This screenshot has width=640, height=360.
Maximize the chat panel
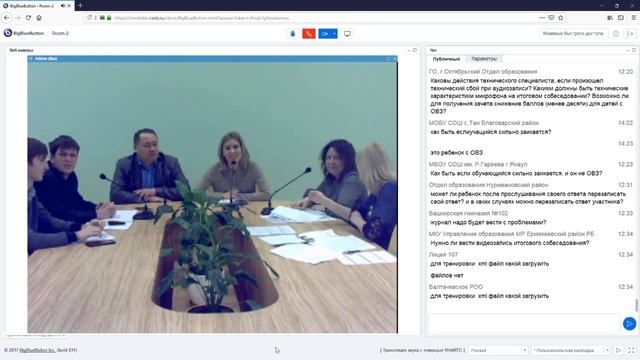point(634,50)
